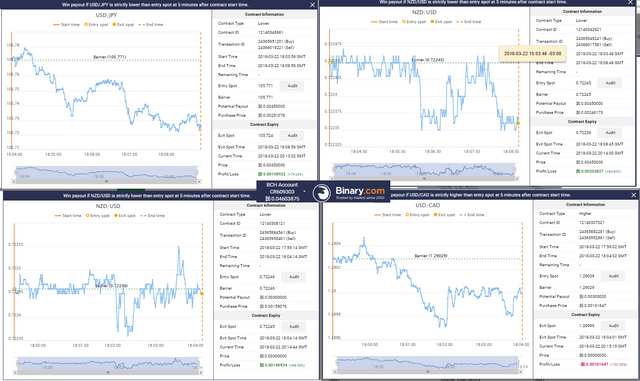Click left scroll arrow of USD/JPY navigator
This screenshot has height=381, width=640.
(x=14, y=181)
